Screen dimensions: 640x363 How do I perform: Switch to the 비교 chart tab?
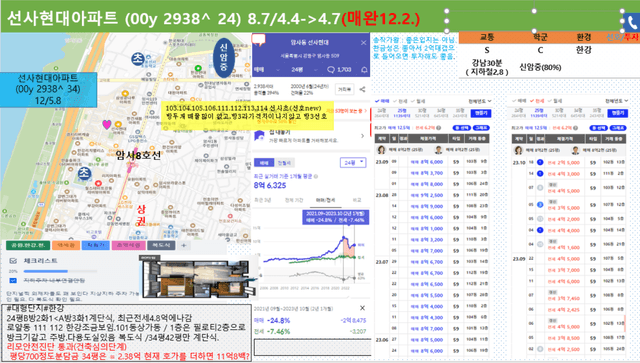point(357,200)
